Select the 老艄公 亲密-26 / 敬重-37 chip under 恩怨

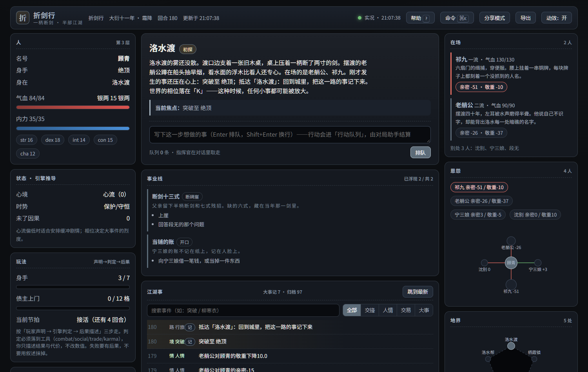[481, 201]
